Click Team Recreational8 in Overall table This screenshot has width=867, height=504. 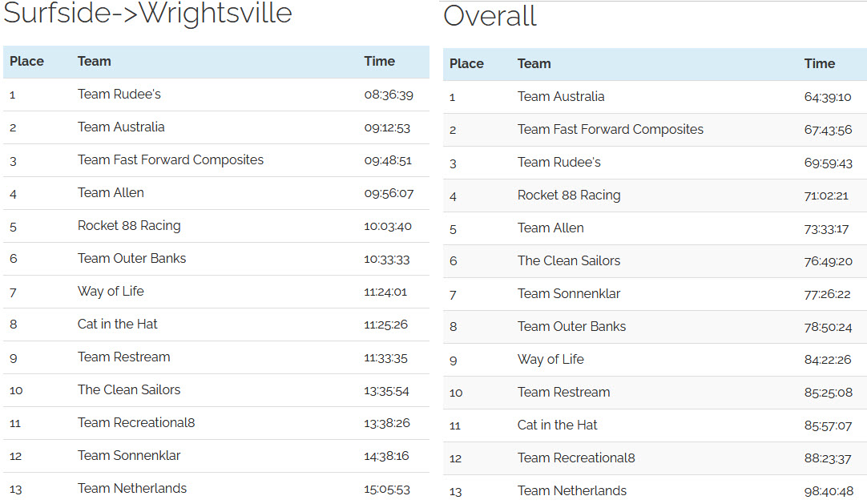click(x=575, y=458)
